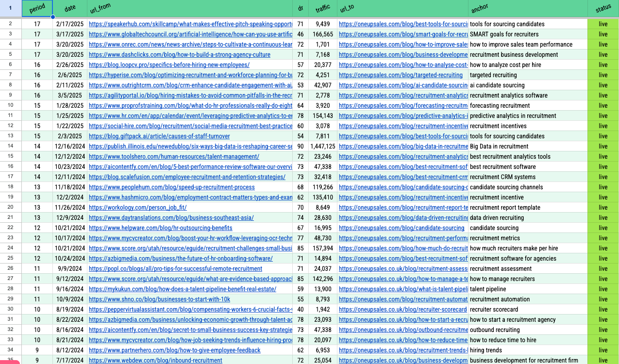Select the anchor cell 'hiring trends'
This screenshot has height=364, width=619.
point(528,350)
